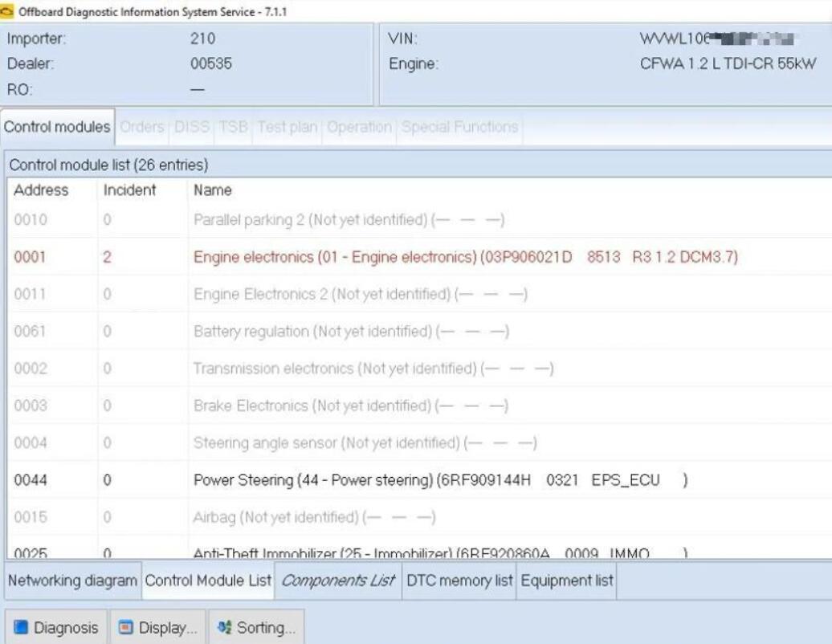This screenshot has width=832, height=644.
Task: Open the Networking diagram tab
Action: pyautogui.click(x=71, y=580)
